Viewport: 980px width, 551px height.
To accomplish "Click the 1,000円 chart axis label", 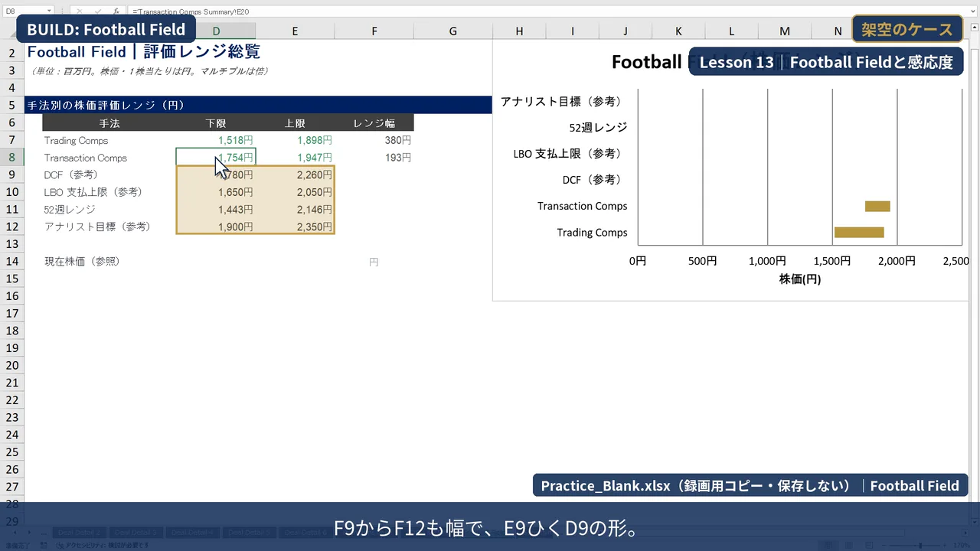I will point(767,261).
